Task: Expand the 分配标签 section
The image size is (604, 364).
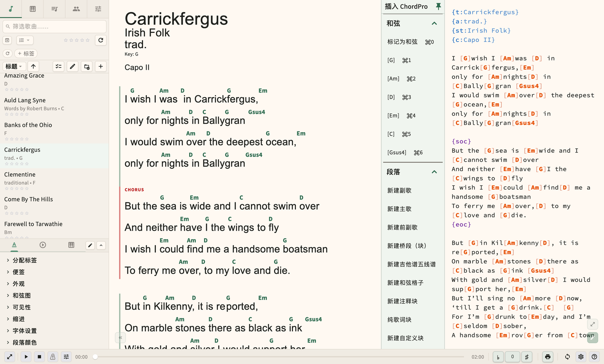Action: pyautogui.click(x=54, y=260)
